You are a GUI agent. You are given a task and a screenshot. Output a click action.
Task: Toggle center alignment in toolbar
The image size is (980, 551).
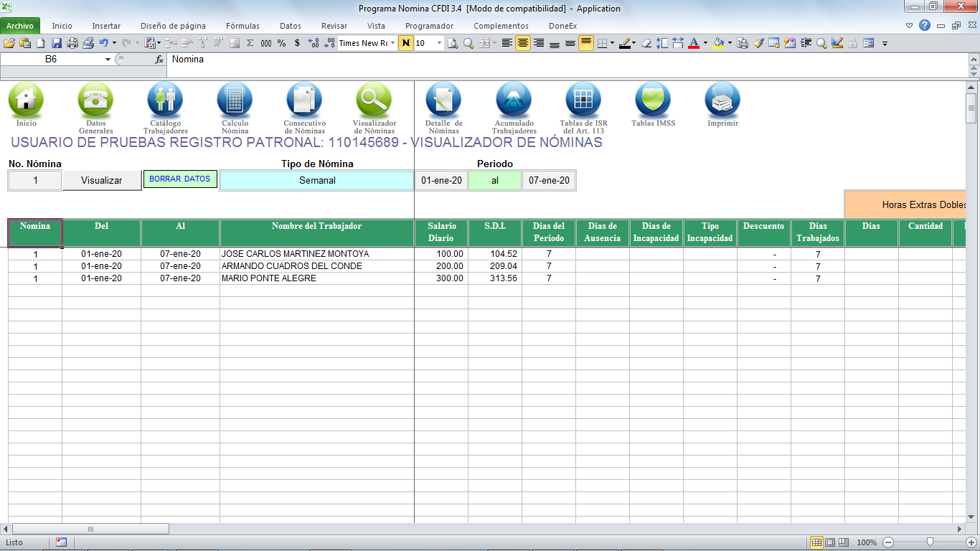click(x=523, y=43)
